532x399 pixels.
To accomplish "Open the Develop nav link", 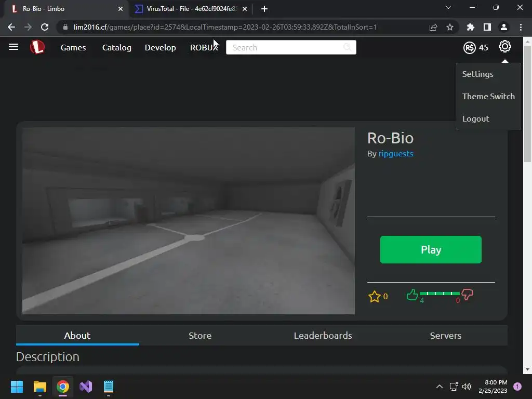I will (160, 47).
